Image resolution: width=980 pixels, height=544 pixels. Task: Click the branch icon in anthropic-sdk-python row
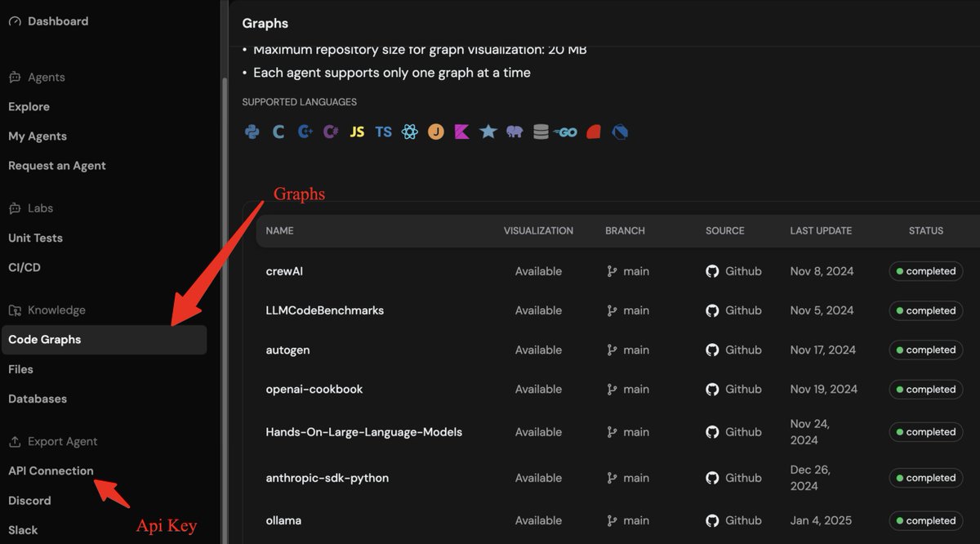[x=612, y=478]
